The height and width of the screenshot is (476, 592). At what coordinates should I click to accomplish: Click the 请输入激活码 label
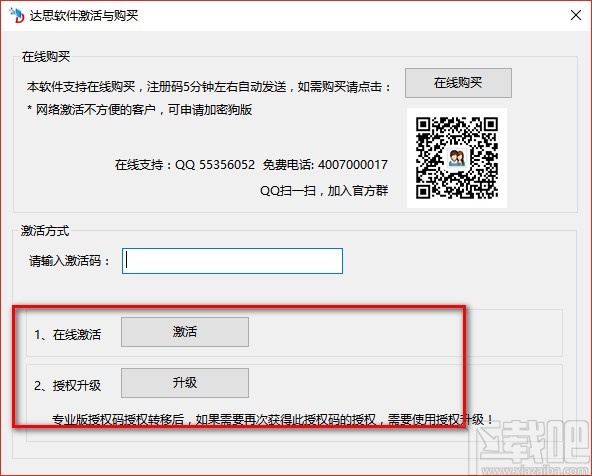69,261
